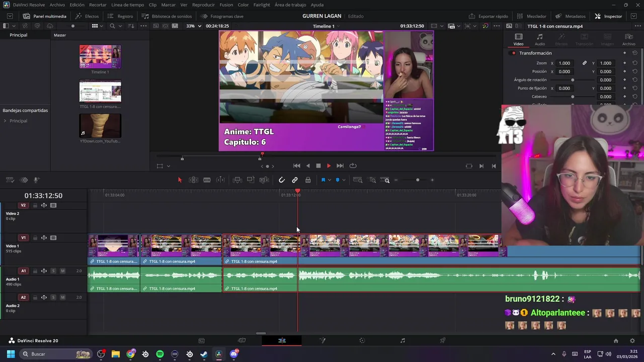The height and width of the screenshot is (362, 644).
Task: Start playback with the red play button
Action: tap(329, 166)
